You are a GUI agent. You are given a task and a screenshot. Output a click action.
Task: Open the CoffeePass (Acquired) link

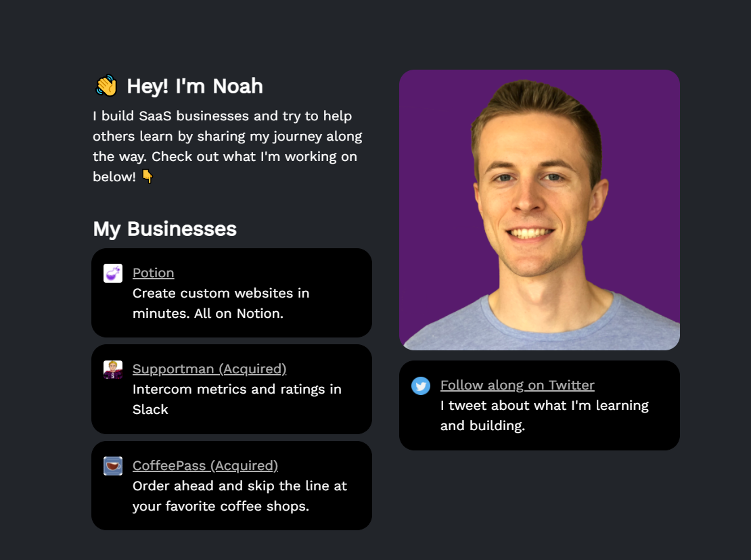pyautogui.click(x=205, y=466)
